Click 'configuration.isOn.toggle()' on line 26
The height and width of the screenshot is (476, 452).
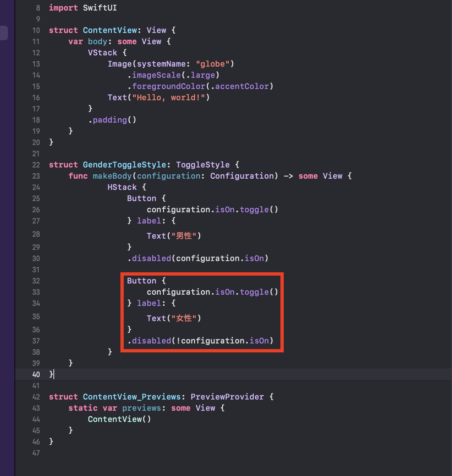pyautogui.click(x=212, y=210)
